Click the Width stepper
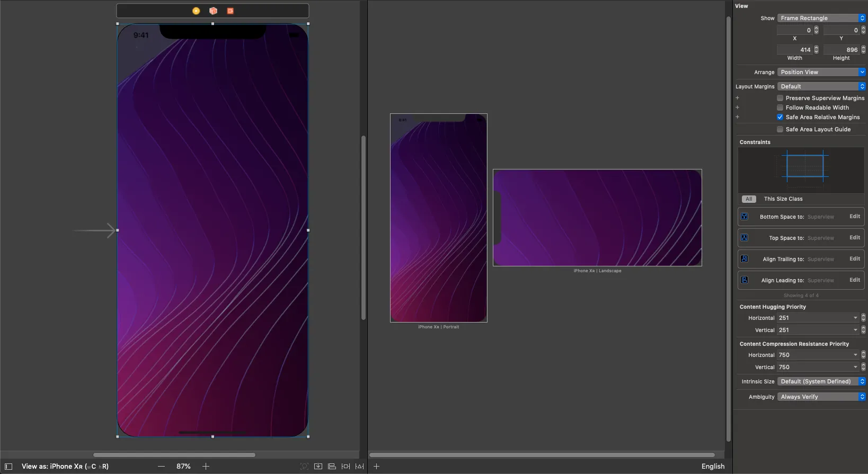Viewport: 868px width, 474px height. tap(816, 50)
